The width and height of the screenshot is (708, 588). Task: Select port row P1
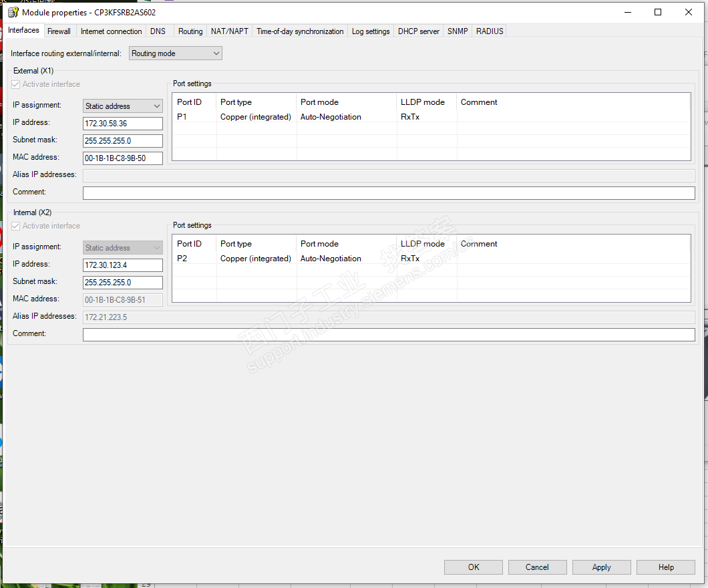(x=431, y=117)
